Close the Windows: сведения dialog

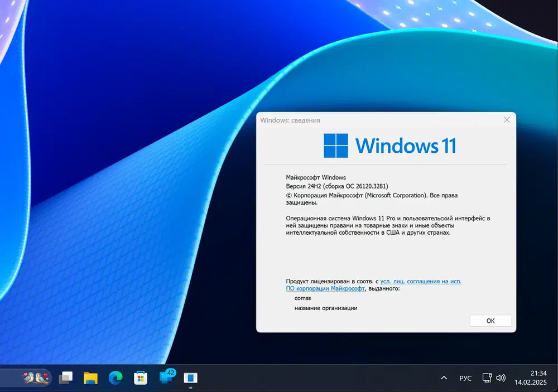(507, 119)
